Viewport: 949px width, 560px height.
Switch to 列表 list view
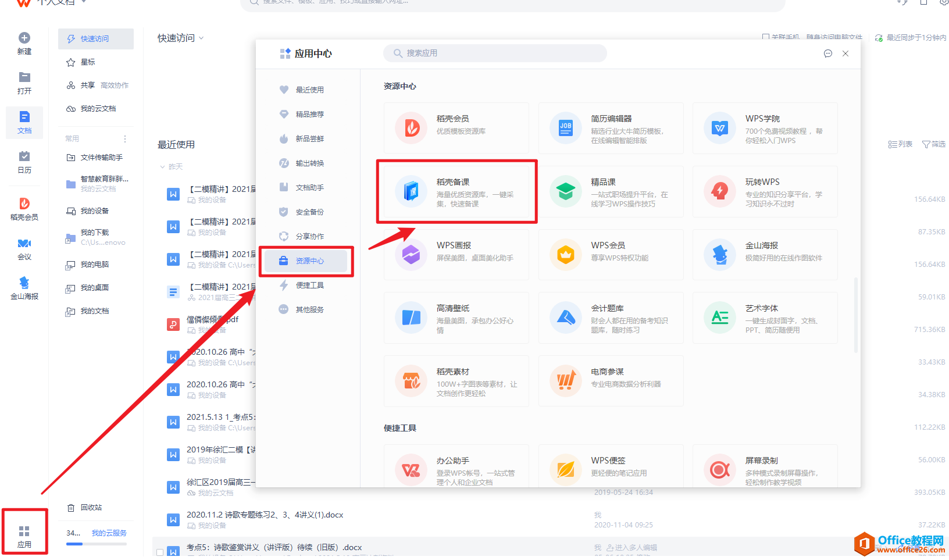900,144
